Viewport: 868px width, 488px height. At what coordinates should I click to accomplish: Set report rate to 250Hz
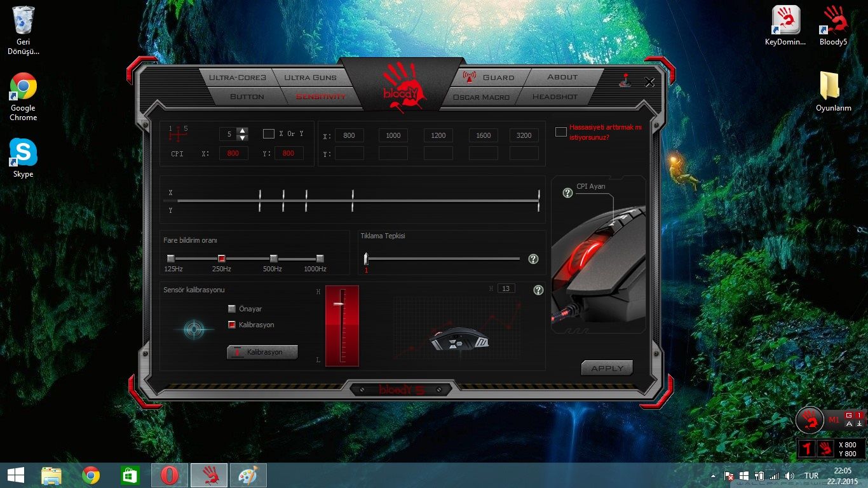pos(222,259)
